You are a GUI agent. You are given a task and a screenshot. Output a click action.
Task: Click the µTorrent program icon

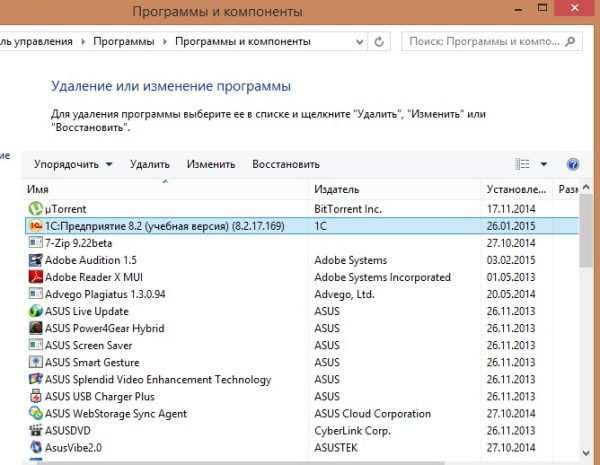pyautogui.click(x=36, y=209)
